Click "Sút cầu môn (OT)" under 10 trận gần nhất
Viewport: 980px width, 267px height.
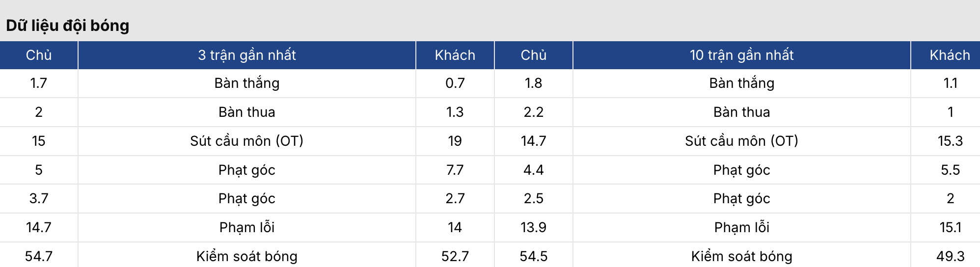pos(741,141)
